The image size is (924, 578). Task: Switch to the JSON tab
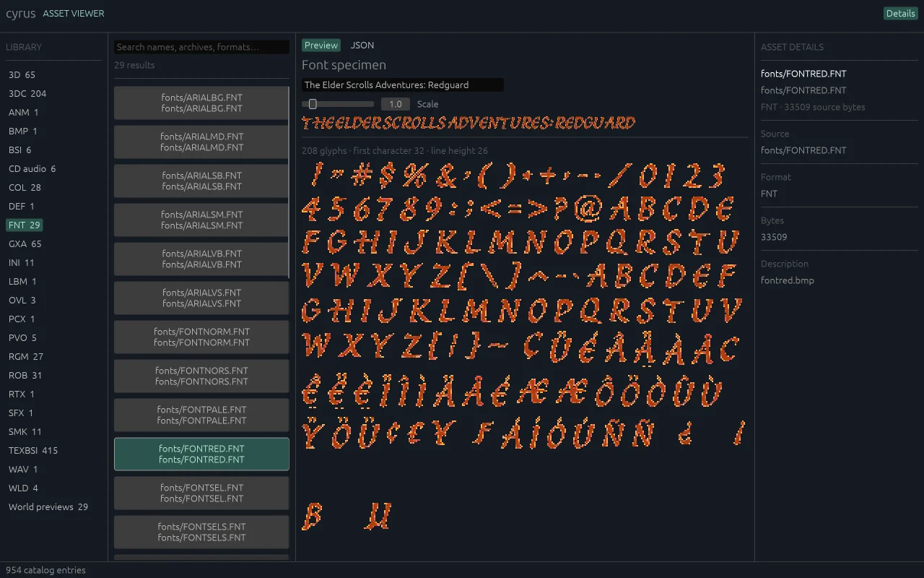click(x=362, y=45)
